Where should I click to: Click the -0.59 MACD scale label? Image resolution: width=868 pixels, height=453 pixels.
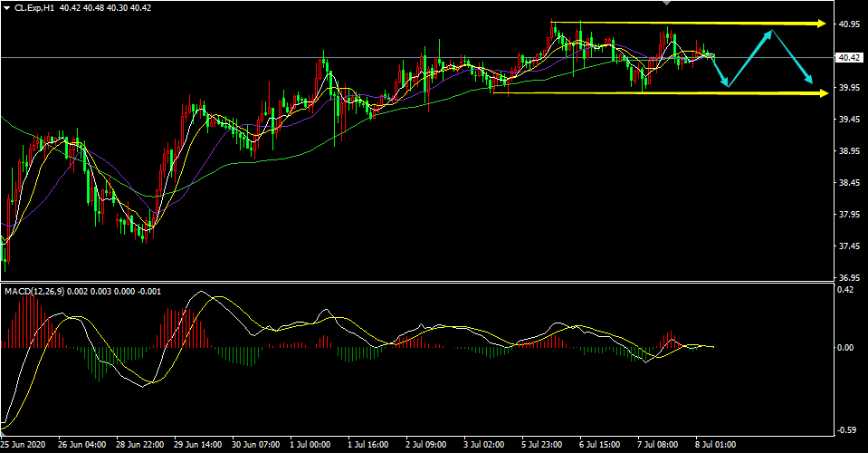click(x=846, y=429)
